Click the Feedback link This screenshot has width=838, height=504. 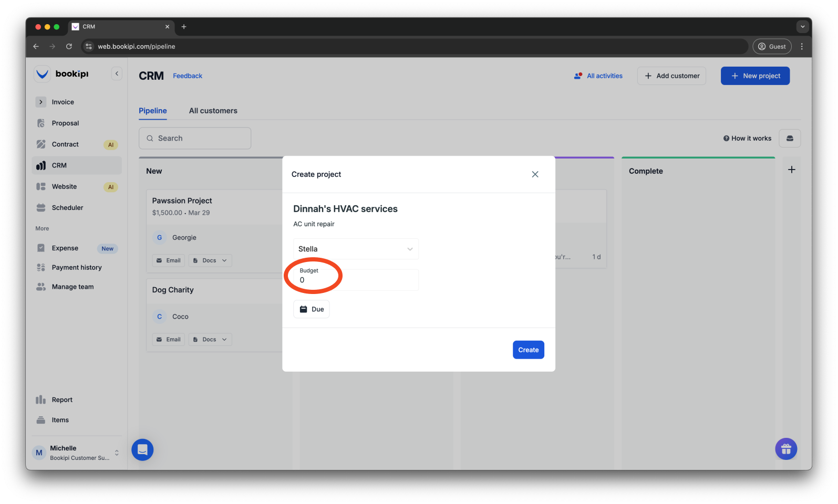point(188,76)
